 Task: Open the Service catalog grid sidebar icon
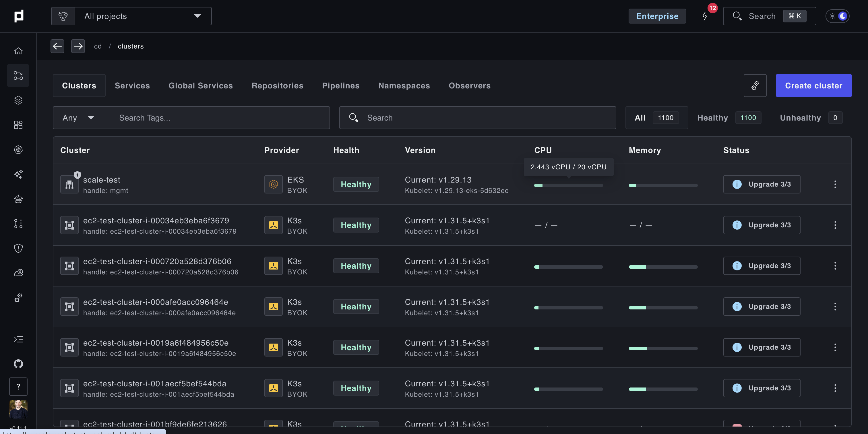click(x=18, y=125)
